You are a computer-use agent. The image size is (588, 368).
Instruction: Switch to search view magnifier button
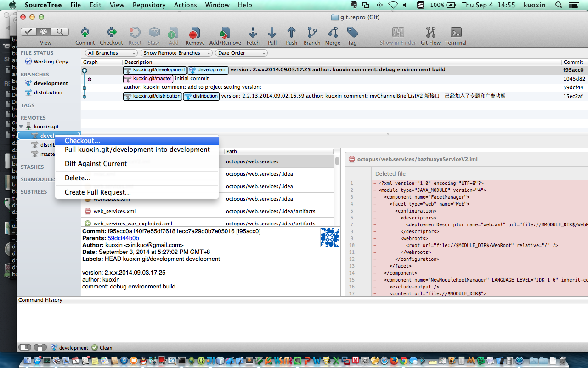[x=60, y=32]
